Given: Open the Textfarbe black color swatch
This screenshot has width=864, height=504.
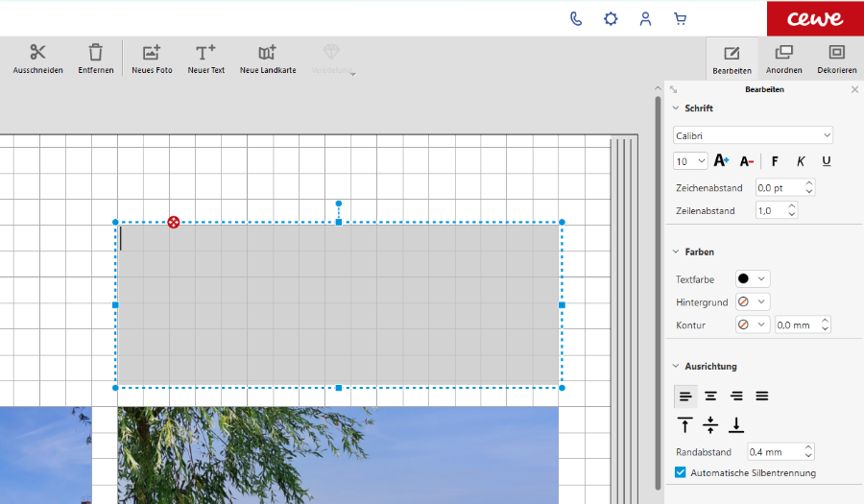Looking at the screenshot, I should point(752,278).
